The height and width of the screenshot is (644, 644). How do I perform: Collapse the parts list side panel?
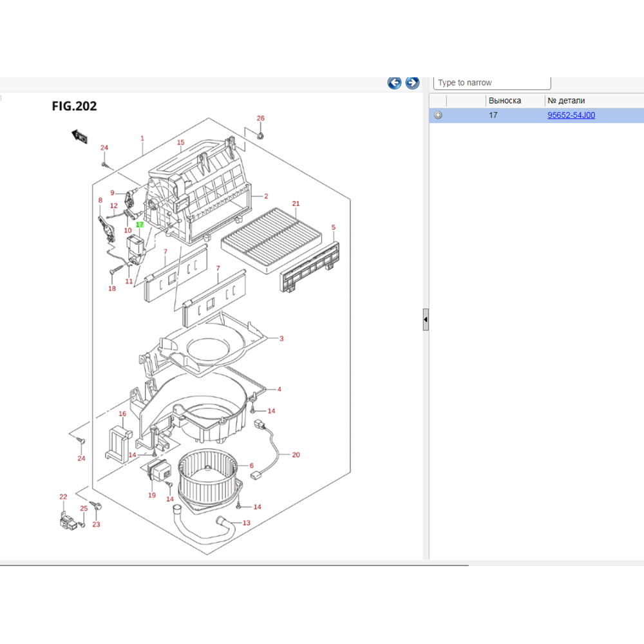coord(426,319)
